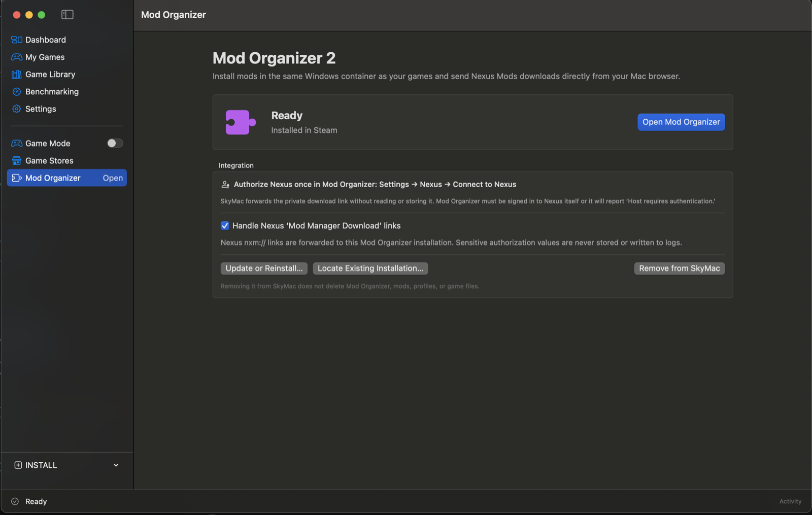Click Update or Reinstall... button

[x=264, y=268]
